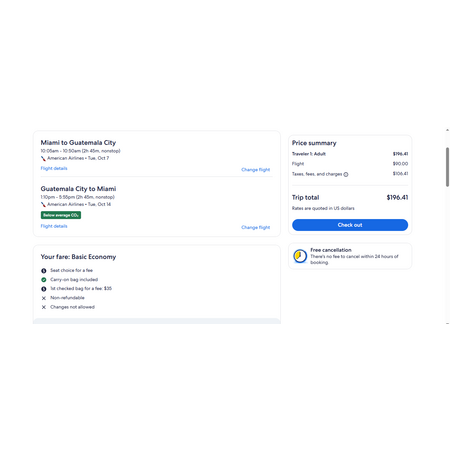
Task: Click the American Airlines logo on return flight
Action: [43, 204]
